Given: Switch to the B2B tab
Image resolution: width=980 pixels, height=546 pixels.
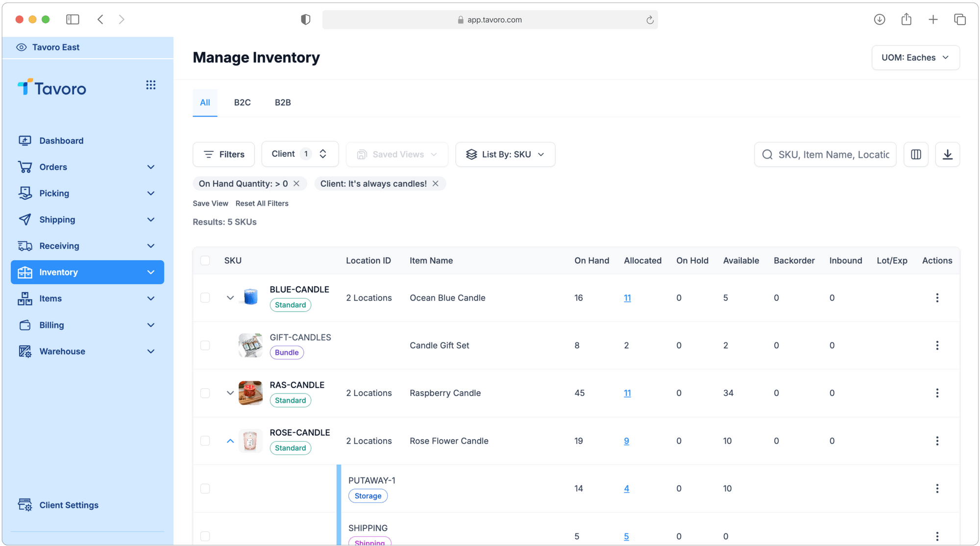Looking at the screenshot, I should click(283, 102).
